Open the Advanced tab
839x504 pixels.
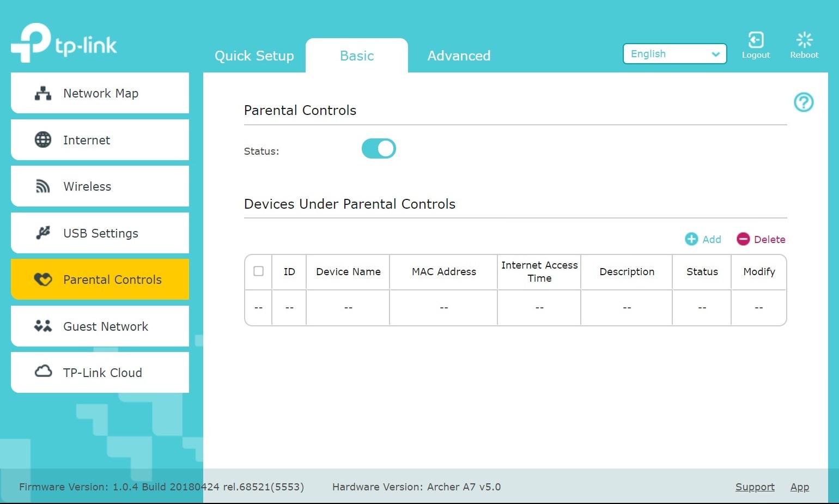pyautogui.click(x=459, y=56)
